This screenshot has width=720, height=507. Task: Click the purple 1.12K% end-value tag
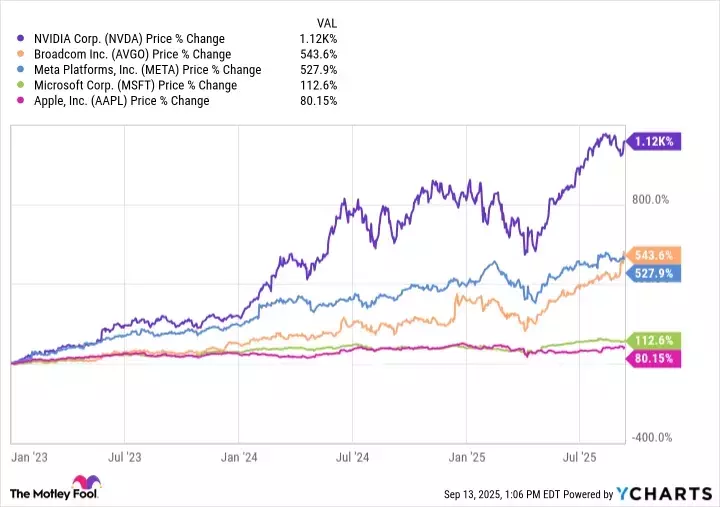(x=653, y=142)
